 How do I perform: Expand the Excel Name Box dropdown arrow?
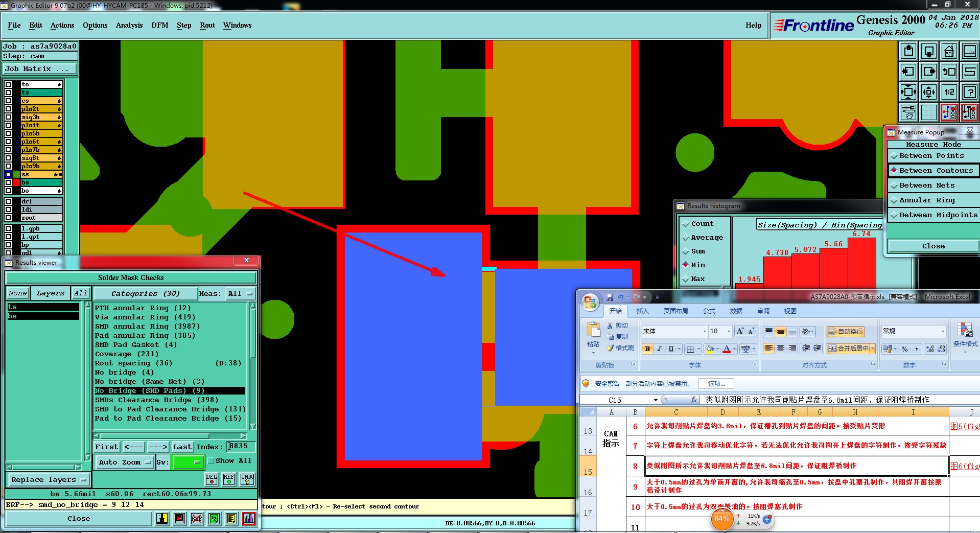tap(656, 400)
